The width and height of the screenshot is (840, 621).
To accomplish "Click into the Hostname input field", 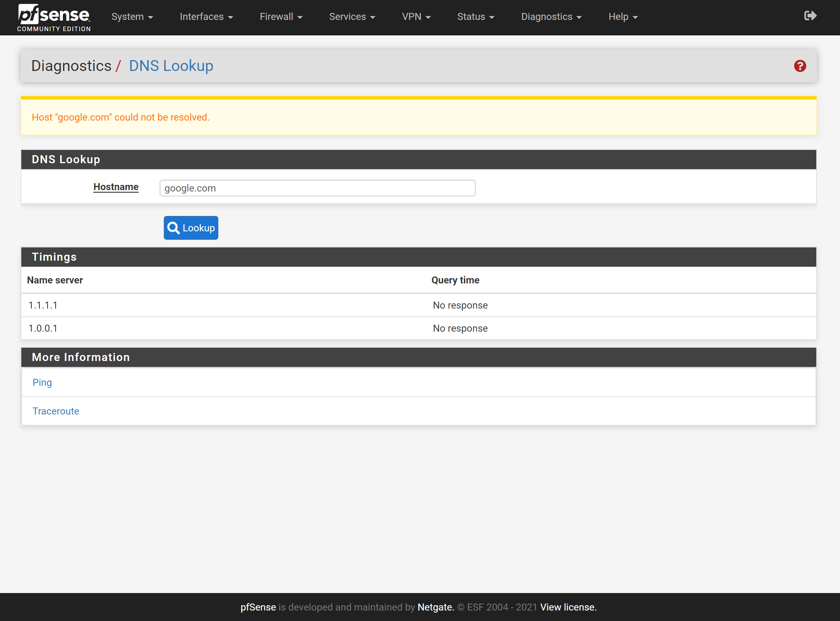I will pos(317,188).
